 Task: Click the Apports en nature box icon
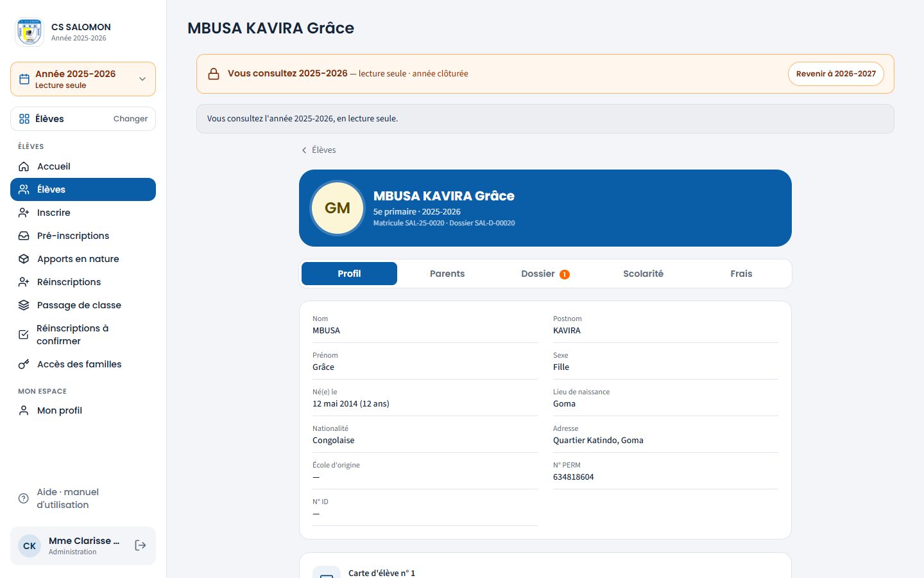pos(24,259)
